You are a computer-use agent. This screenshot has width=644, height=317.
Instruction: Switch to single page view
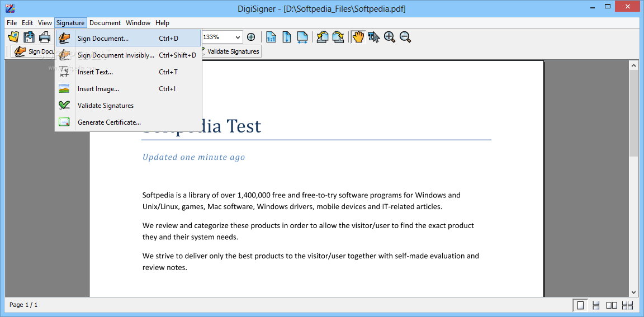(x=580, y=305)
